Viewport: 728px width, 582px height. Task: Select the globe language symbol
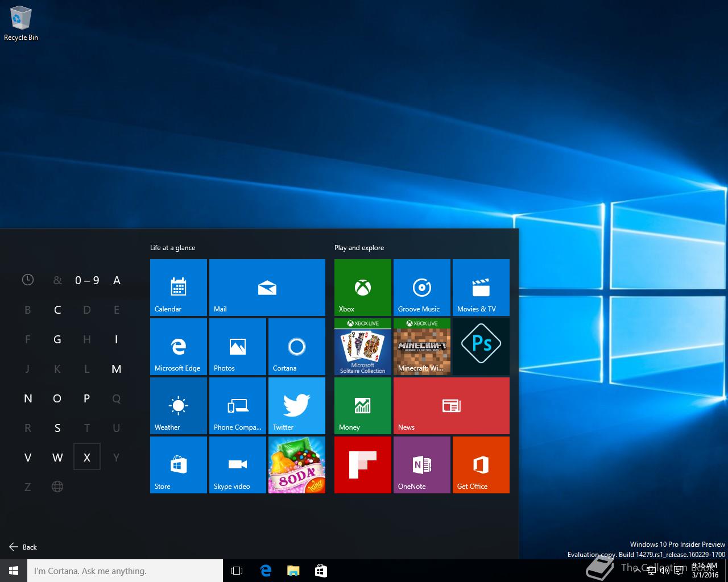(57, 487)
